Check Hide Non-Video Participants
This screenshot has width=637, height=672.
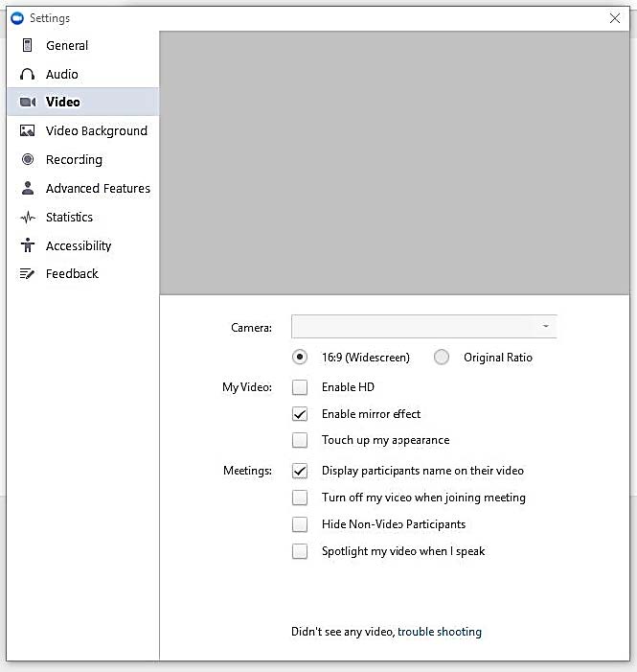[301, 524]
